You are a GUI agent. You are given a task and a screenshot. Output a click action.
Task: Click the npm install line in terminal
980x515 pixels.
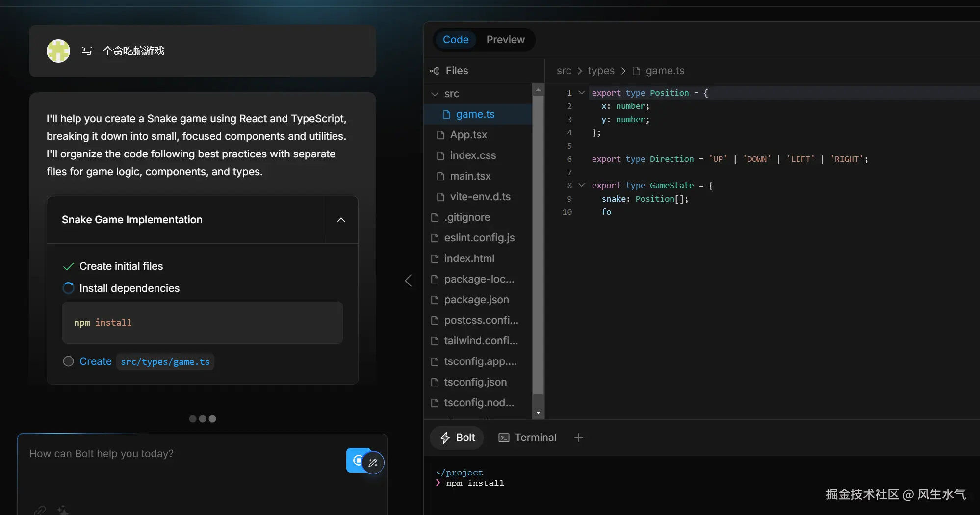(475, 483)
